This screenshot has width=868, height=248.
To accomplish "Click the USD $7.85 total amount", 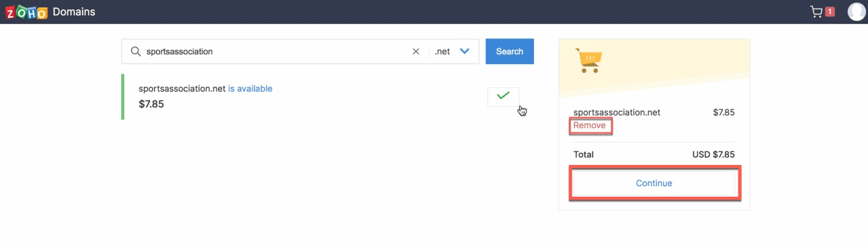I will [x=713, y=155].
